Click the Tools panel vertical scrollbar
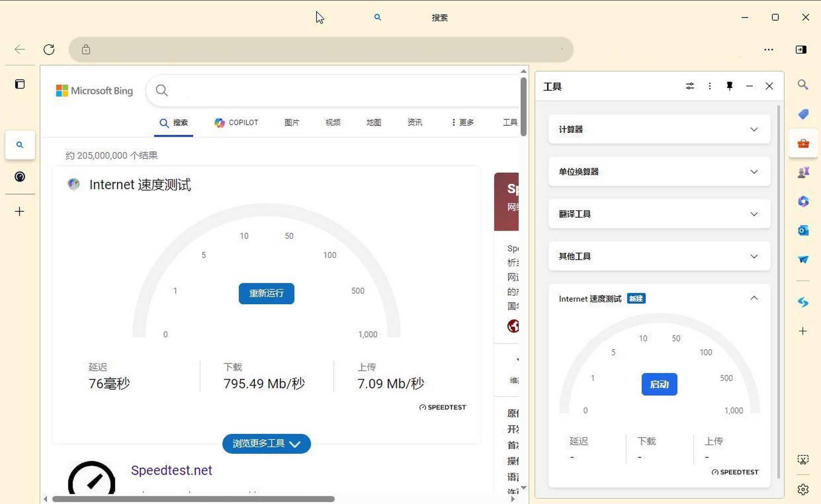The image size is (821, 504). 778,292
